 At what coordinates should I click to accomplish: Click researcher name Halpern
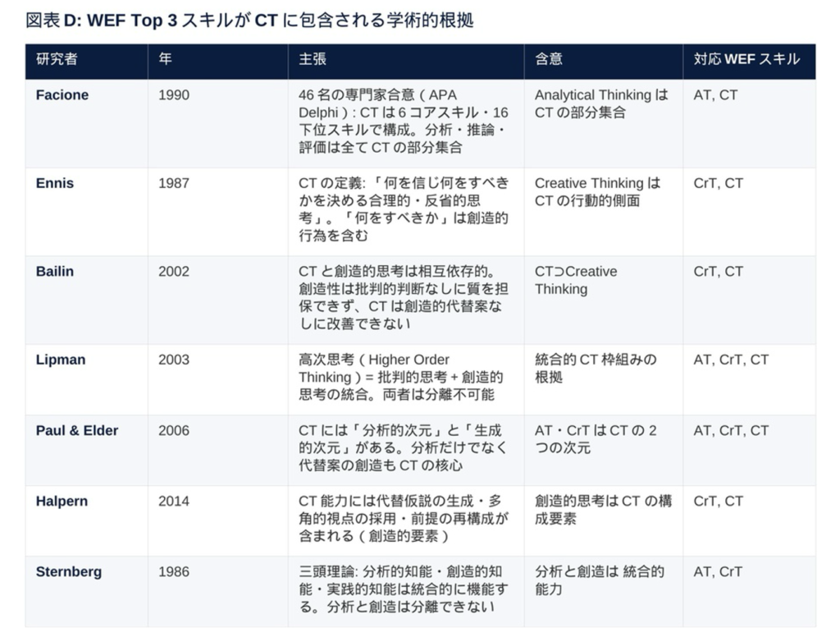click(x=62, y=502)
